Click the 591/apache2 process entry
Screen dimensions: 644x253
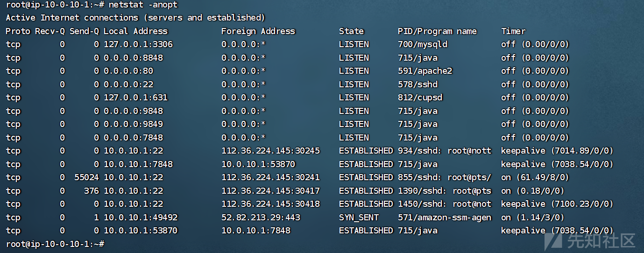pyautogui.click(x=425, y=71)
